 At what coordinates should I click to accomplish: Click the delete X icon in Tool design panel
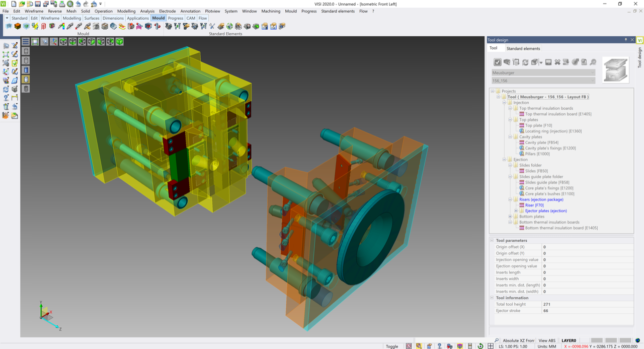click(557, 62)
